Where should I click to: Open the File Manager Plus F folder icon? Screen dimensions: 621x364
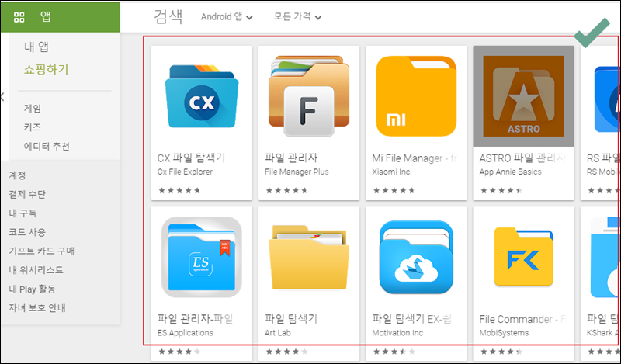coord(309,96)
